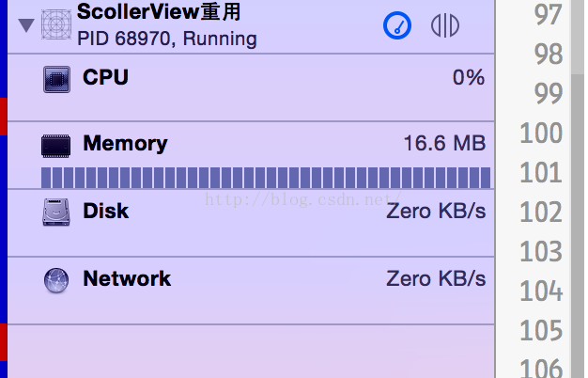Open the blue gauge profiling icon
The image size is (588, 378).
click(x=397, y=25)
